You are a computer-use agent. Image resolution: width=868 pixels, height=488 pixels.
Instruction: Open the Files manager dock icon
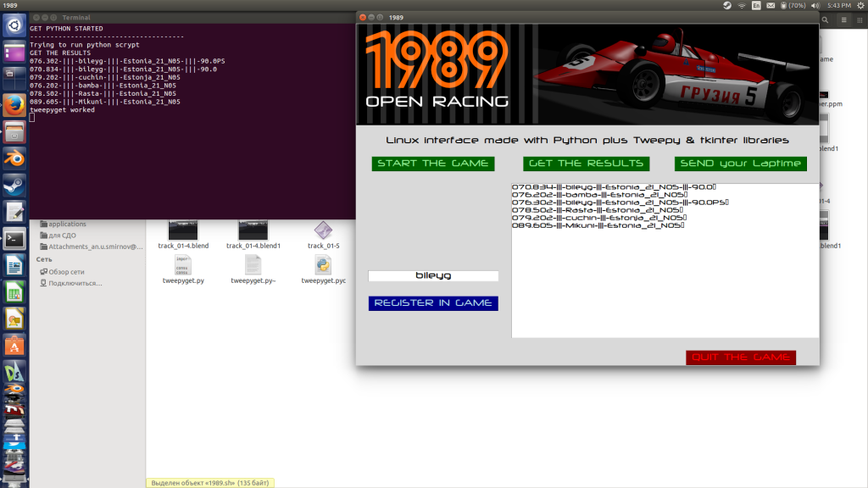pos(14,132)
